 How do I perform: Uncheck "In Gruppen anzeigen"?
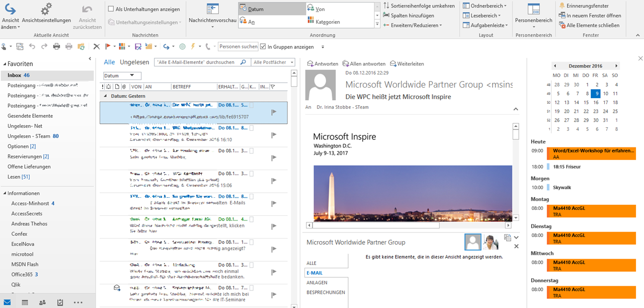(263, 46)
